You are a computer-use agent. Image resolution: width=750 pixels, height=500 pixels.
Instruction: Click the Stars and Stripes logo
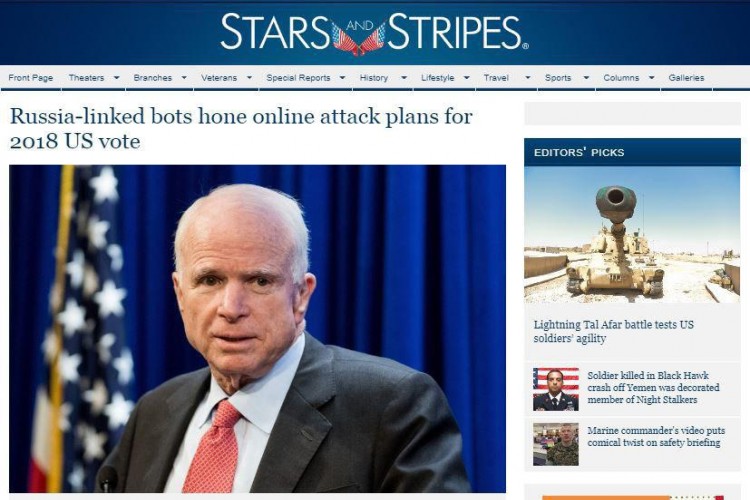coord(375,32)
